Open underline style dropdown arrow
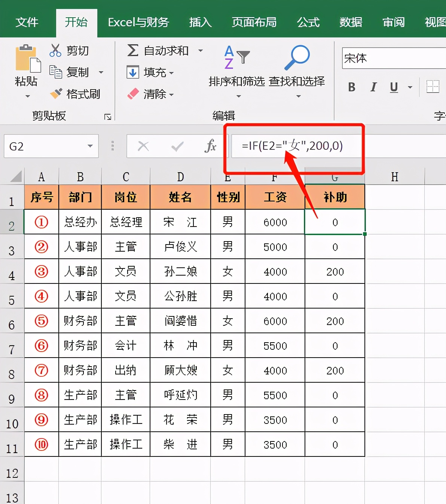Image resolution: width=446 pixels, height=504 pixels. pyautogui.click(x=410, y=87)
